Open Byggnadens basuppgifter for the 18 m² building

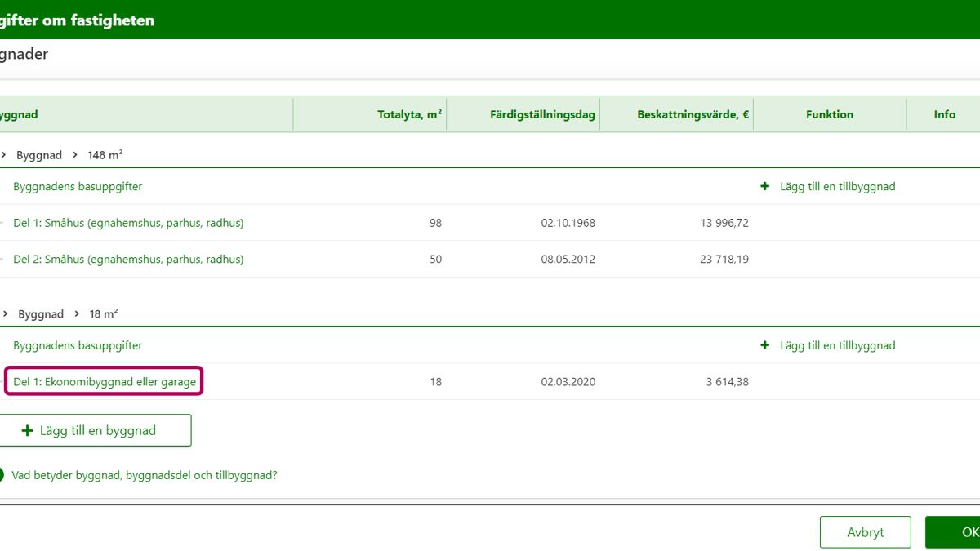tap(78, 345)
